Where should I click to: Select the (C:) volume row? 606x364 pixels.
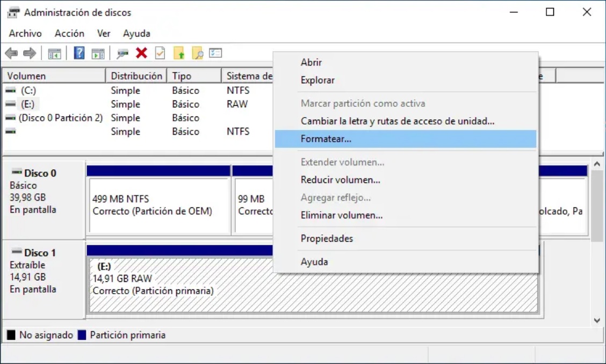[x=28, y=91]
